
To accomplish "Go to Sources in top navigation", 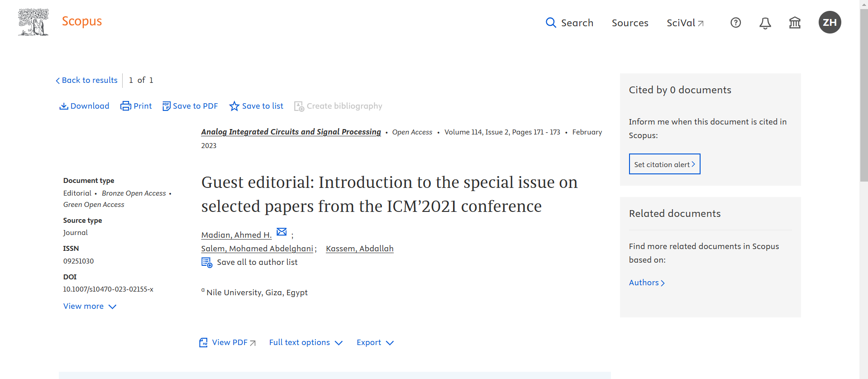I will (x=630, y=23).
